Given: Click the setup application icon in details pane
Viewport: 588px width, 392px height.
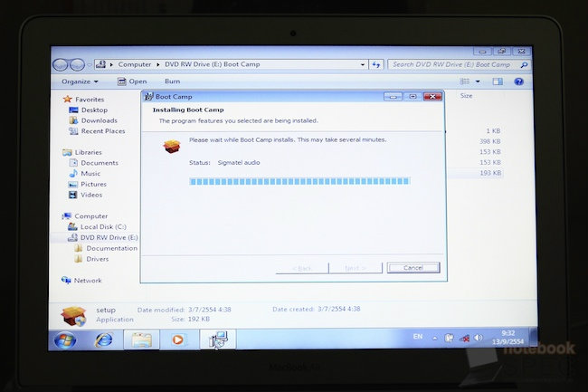Looking at the screenshot, I should [73, 316].
